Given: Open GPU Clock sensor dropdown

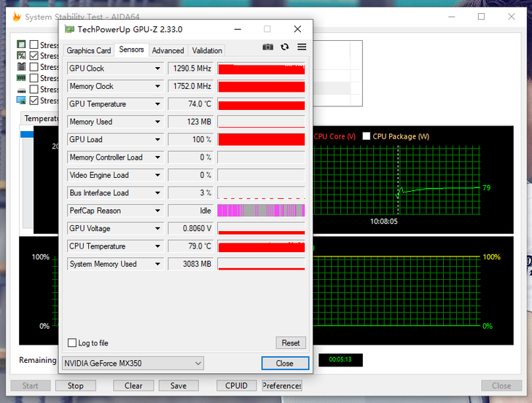Looking at the screenshot, I should click(157, 69).
